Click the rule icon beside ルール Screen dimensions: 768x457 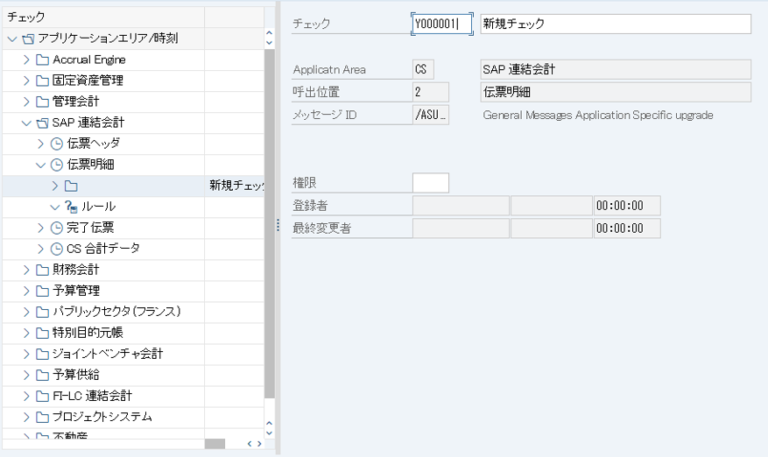click(71, 207)
